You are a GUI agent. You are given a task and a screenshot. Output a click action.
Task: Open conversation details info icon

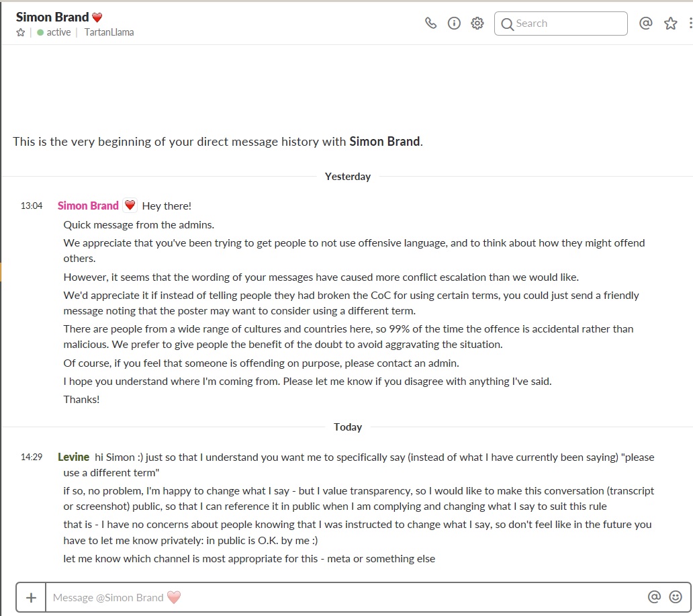click(x=454, y=23)
